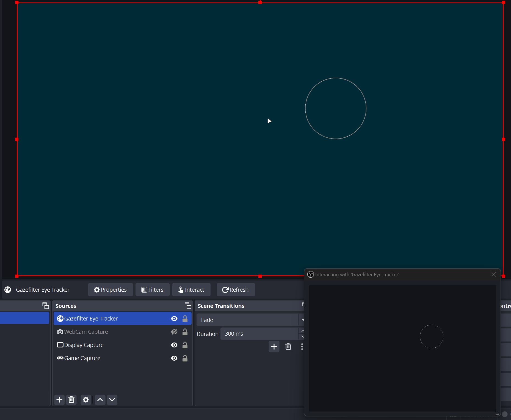The height and width of the screenshot is (420, 511).
Task: Refresh the Gazefilter Eye Tracker source
Action: tap(236, 289)
